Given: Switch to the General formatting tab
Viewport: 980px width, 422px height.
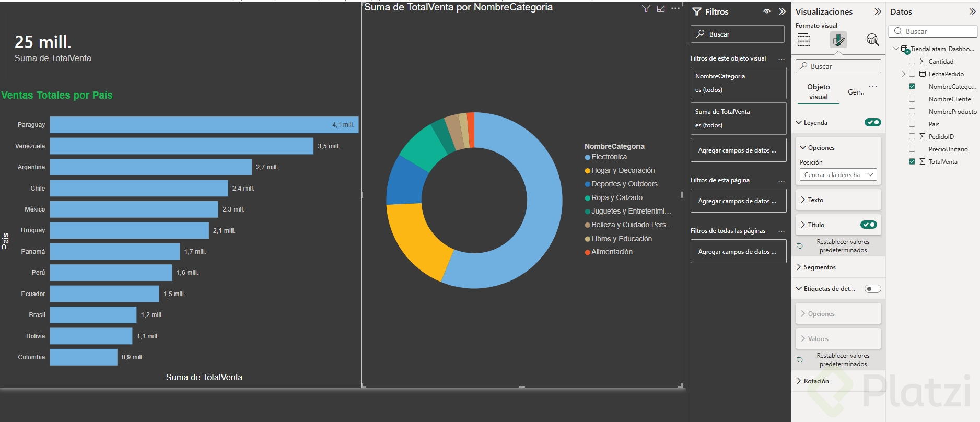Looking at the screenshot, I should (856, 92).
